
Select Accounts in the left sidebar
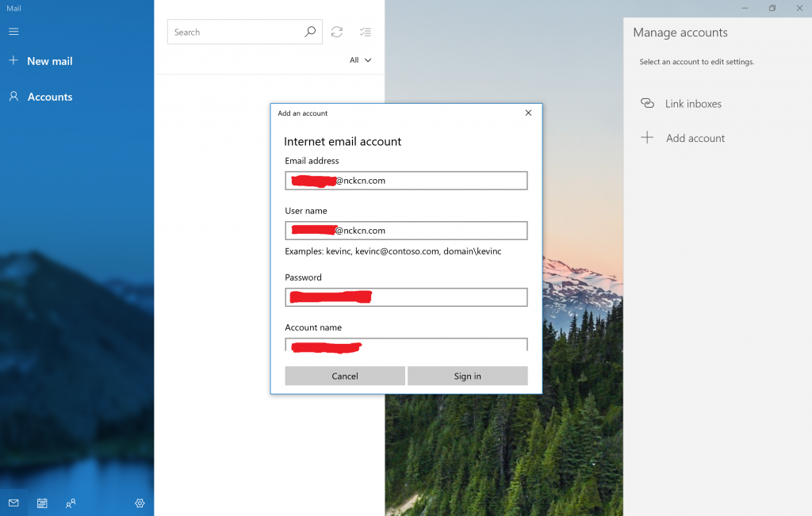coord(48,96)
